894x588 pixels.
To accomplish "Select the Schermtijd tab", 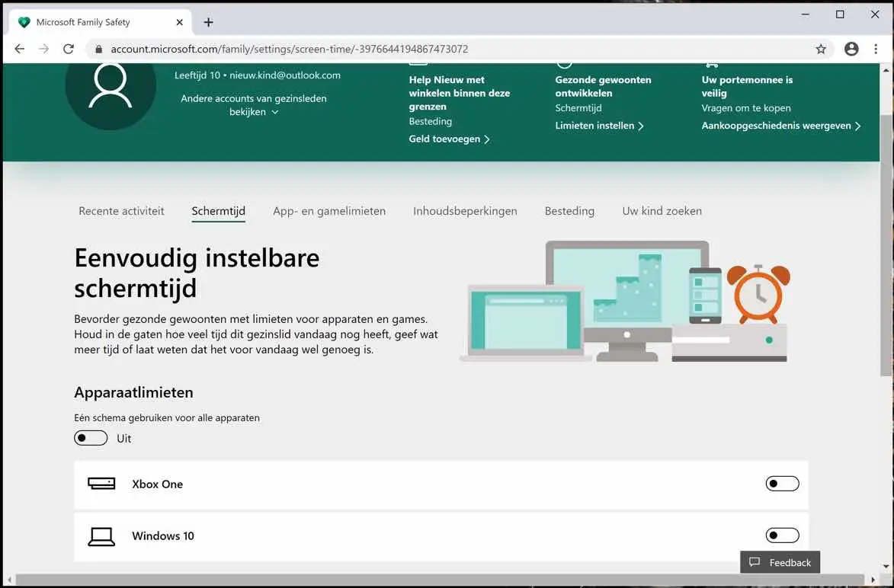I will (x=219, y=211).
